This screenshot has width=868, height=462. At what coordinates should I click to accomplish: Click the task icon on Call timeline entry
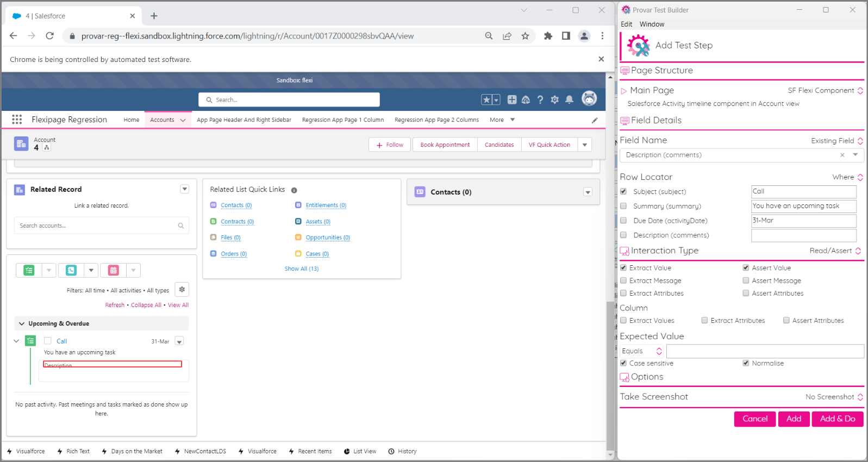tap(30, 341)
